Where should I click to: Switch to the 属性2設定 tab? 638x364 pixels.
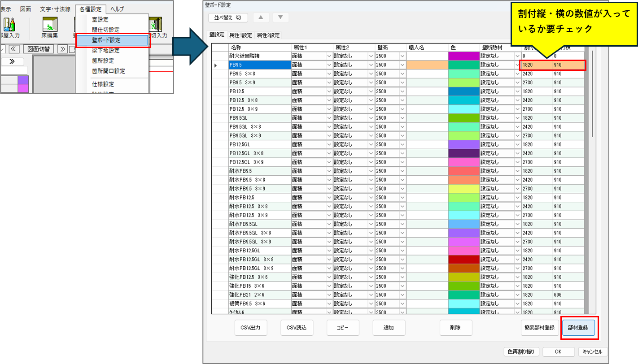point(268,35)
